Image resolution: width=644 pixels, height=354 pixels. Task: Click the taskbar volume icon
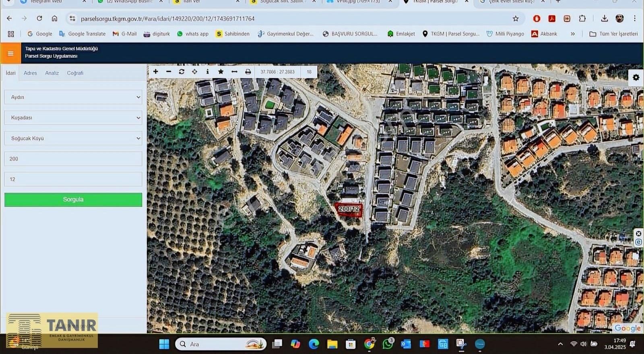point(583,344)
